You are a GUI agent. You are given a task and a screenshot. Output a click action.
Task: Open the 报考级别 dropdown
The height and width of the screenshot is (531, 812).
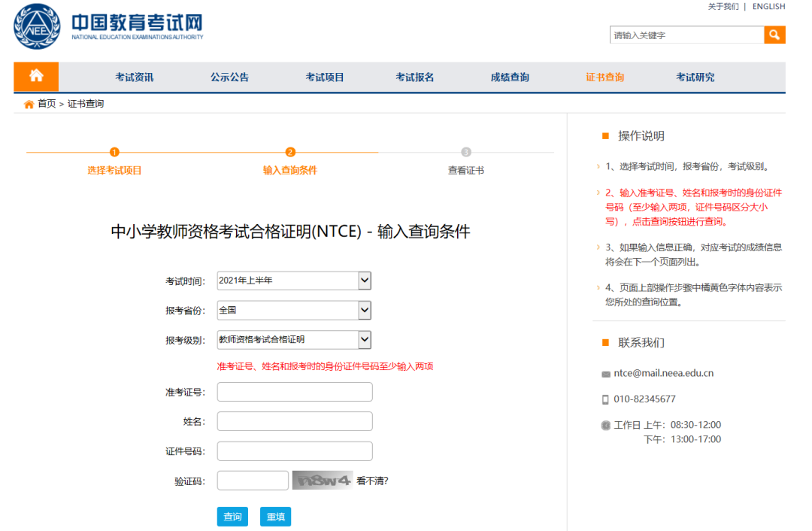pyautogui.click(x=294, y=339)
